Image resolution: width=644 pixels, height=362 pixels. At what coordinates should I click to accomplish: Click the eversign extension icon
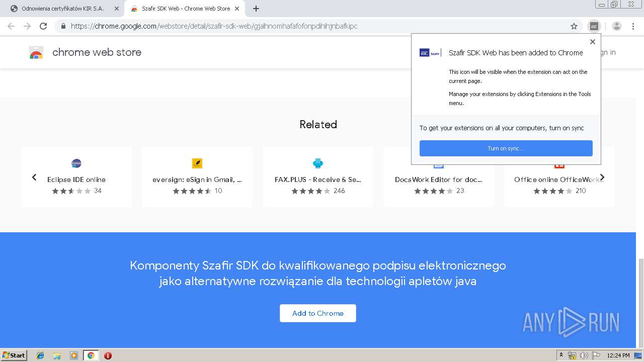197,163
